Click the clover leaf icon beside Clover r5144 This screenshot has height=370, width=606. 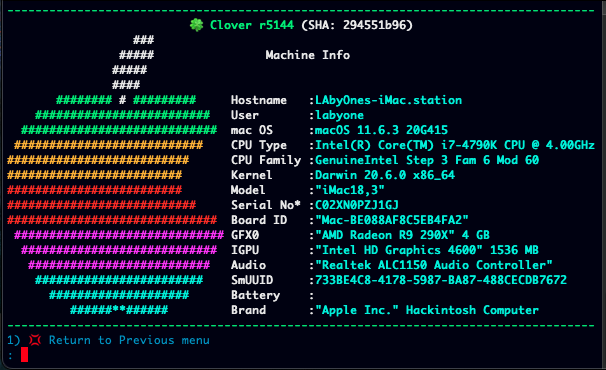[x=197, y=26]
